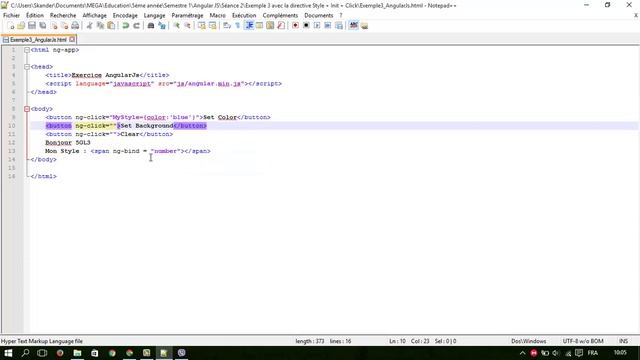The image size is (640, 360).
Task: Play back the recorded macro
Action: click(x=317, y=26)
